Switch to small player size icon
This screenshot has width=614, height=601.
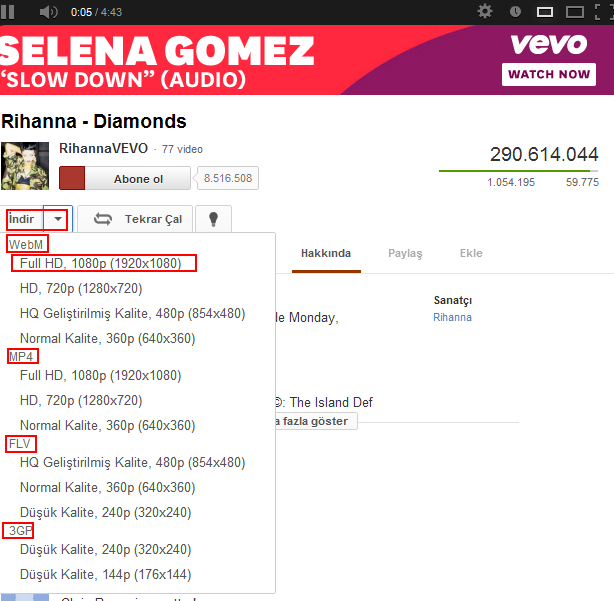[x=545, y=12]
